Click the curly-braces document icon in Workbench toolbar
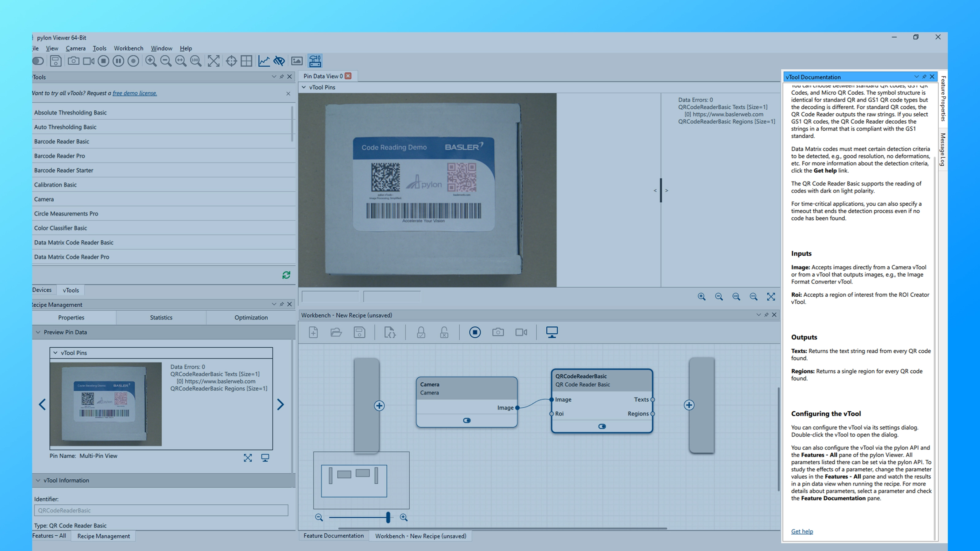The width and height of the screenshot is (980, 551). [x=390, y=332]
